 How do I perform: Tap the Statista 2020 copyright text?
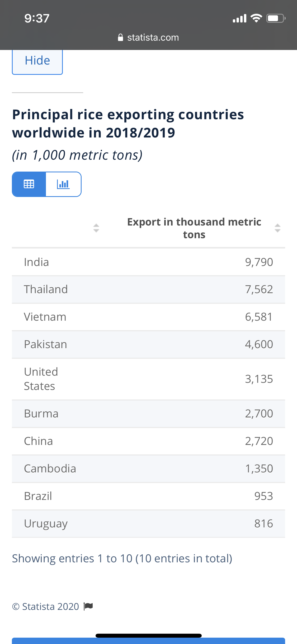(x=46, y=606)
